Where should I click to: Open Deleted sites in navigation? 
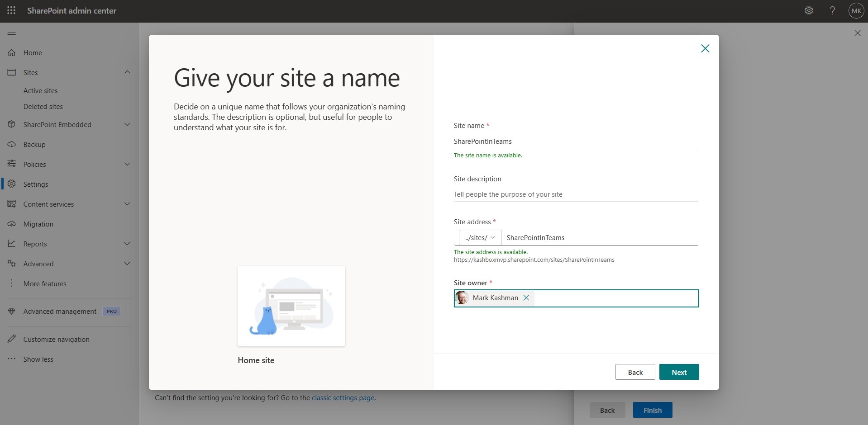pyautogui.click(x=43, y=106)
